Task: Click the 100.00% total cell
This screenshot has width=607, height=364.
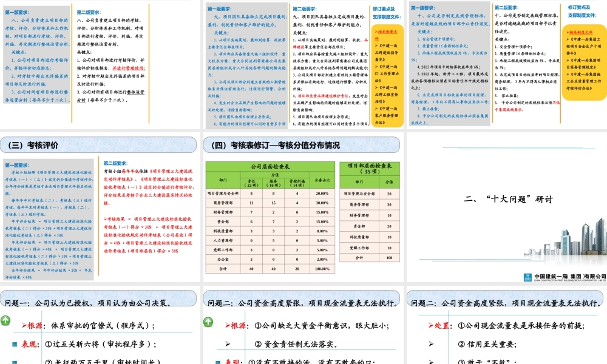Action: tap(322, 269)
